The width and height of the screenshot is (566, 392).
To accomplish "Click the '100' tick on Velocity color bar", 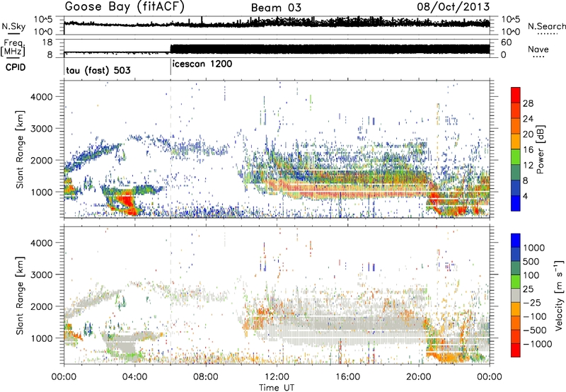I will 531,275.
